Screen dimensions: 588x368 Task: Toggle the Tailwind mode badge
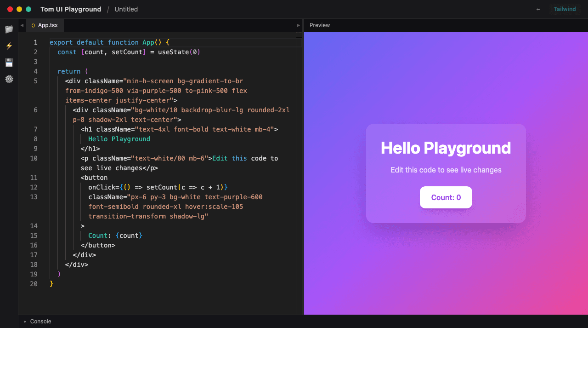(x=565, y=9)
